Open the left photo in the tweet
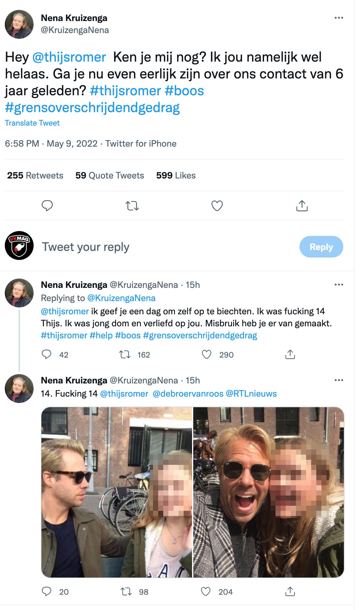Image resolution: width=364 pixels, height=610 pixels. pyautogui.click(x=116, y=492)
